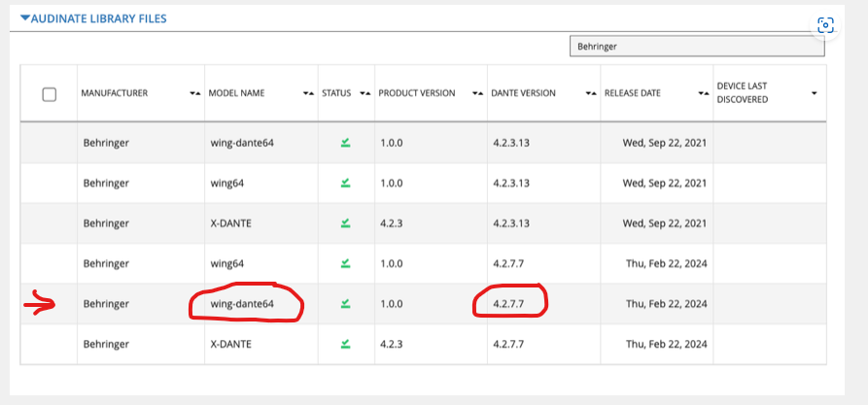The width and height of the screenshot is (868, 405).
Task: Click product version 1.0.0 in 2024 wing-dante64 row
Action: click(392, 303)
